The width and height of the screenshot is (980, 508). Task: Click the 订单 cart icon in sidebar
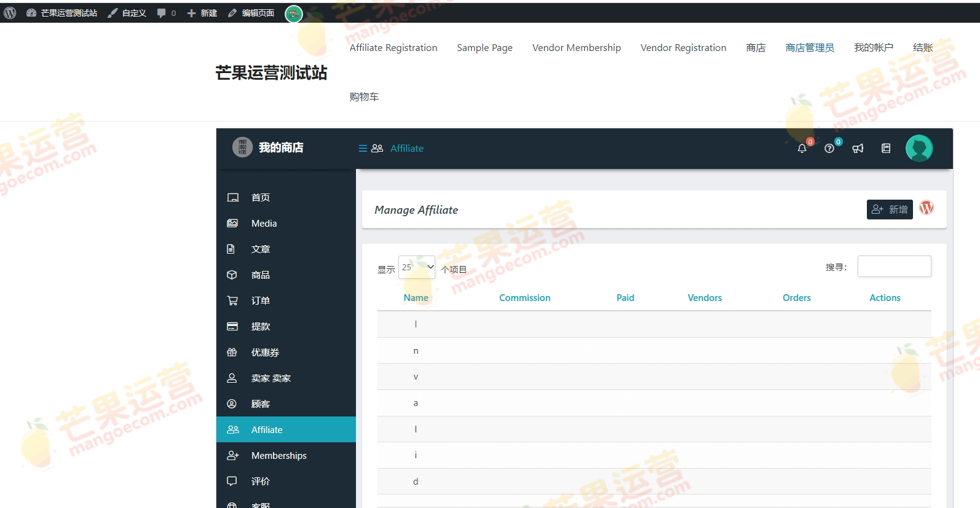(x=232, y=300)
